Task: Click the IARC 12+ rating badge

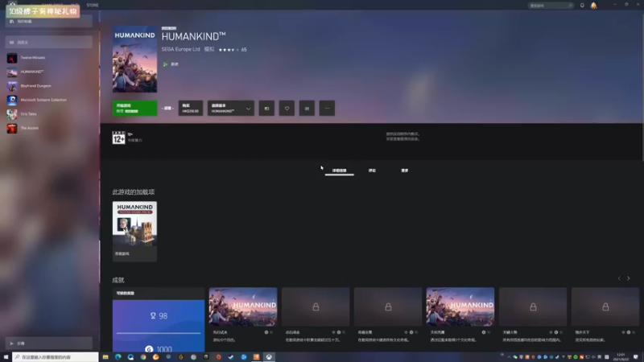Action: [118, 138]
